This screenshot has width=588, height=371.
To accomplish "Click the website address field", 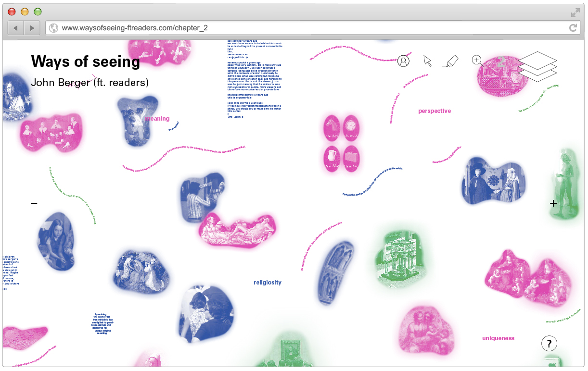I will (x=312, y=28).
